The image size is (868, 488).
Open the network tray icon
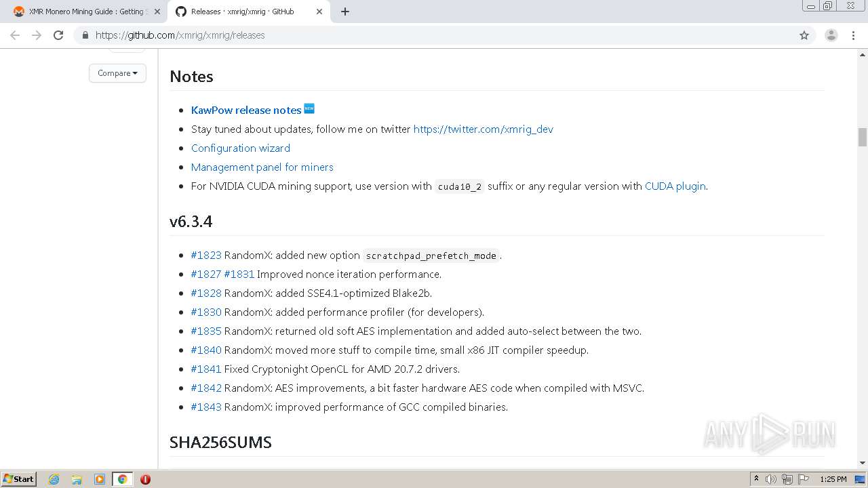click(787, 479)
